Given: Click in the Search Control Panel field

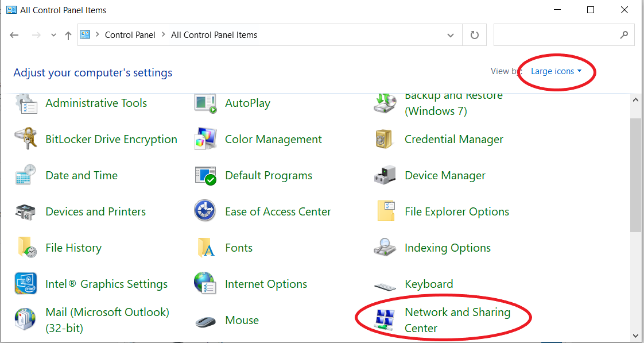Looking at the screenshot, I should pyautogui.click(x=564, y=35).
